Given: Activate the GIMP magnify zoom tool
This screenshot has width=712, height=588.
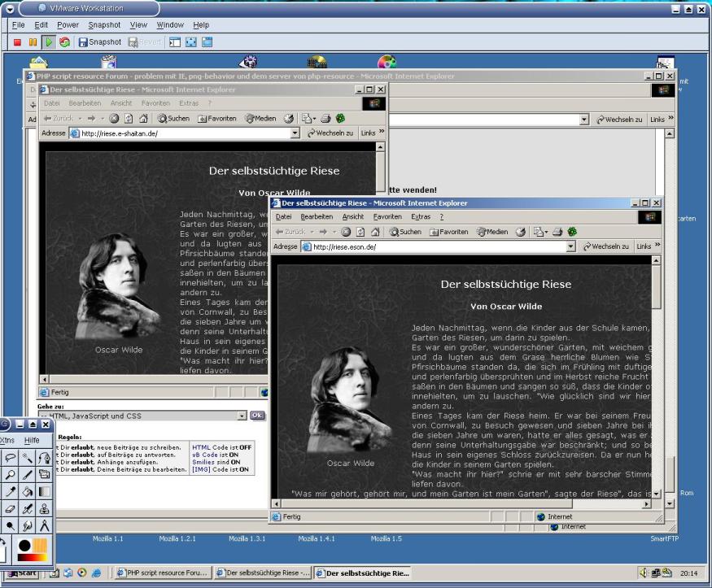Looking at the screenshot, I should pos(9,473).
